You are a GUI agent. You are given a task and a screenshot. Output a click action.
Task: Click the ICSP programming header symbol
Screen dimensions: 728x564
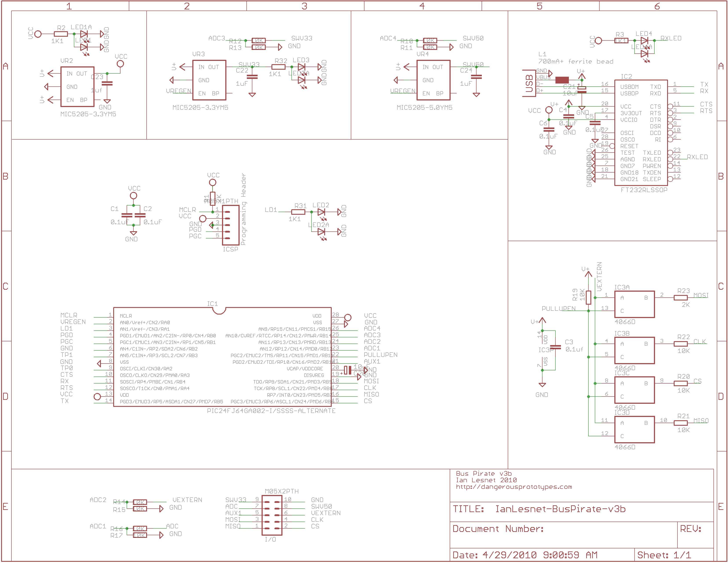(x=231, y=225)
